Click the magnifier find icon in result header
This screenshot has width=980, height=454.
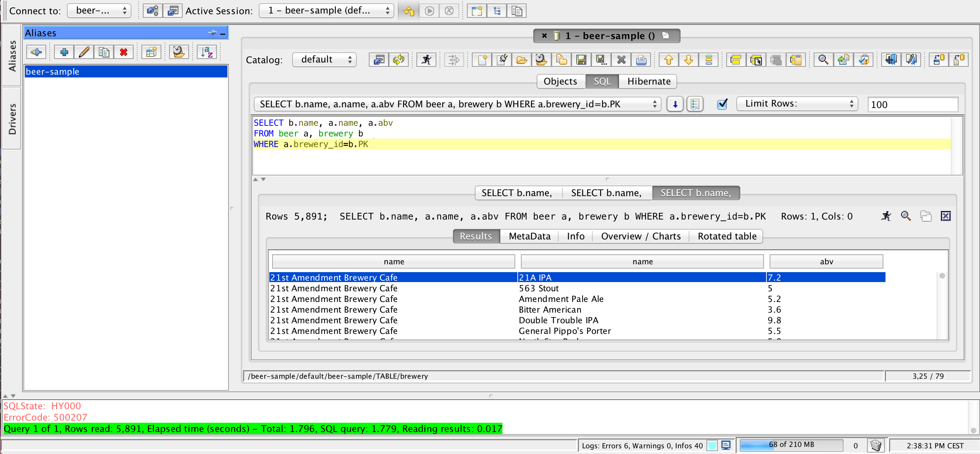[x=906, y=216]
